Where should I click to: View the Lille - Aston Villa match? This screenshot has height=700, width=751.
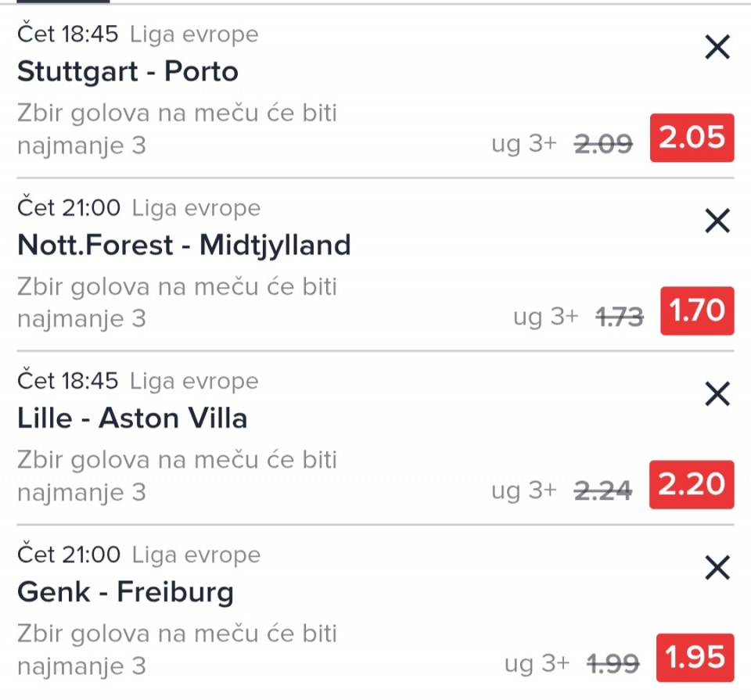132,418
